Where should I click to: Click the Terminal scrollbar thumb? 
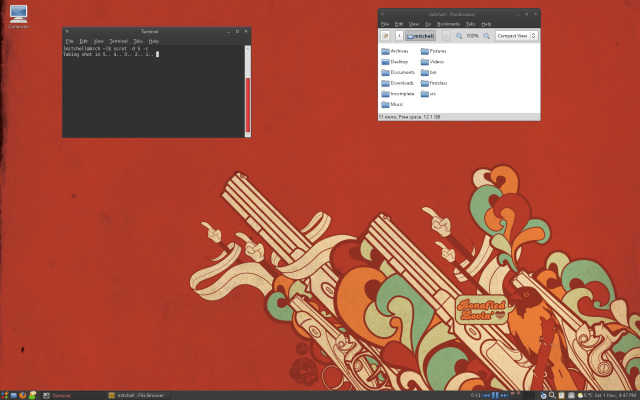[x=247, y=105]
